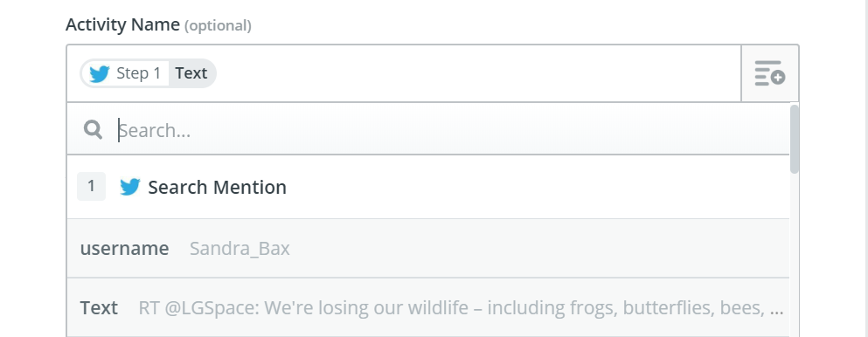Select the Sandra_Bax sample value
The image size is (868, 337).
tap(240, 249)
